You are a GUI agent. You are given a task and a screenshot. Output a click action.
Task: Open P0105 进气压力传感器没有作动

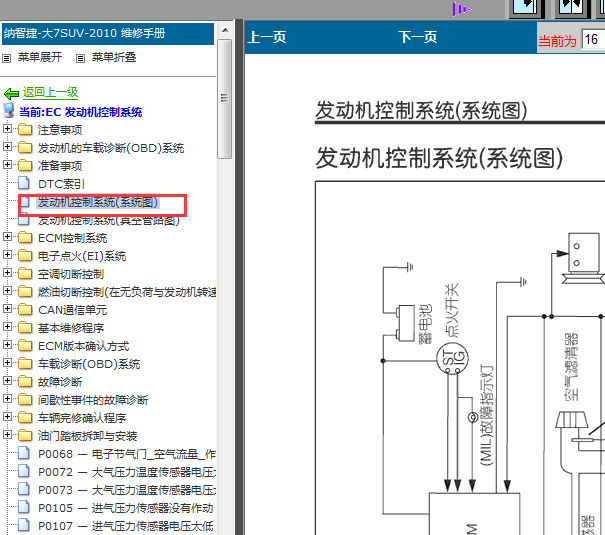pos(125,508)
